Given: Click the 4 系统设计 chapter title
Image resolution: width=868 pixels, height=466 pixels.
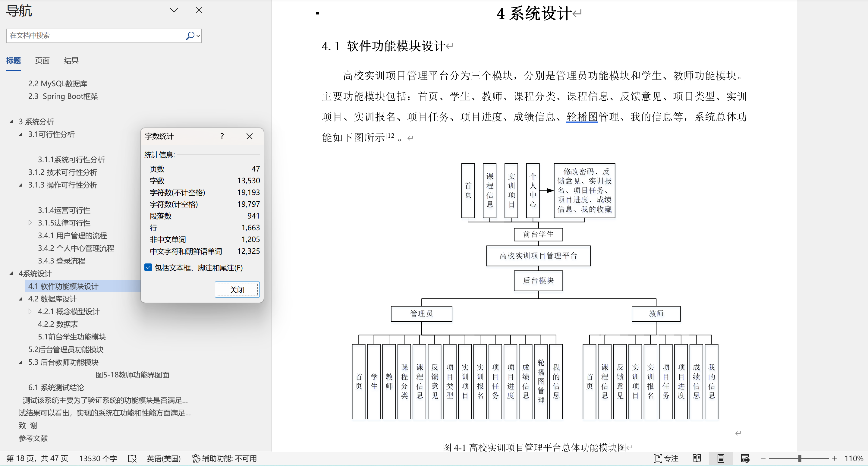Looking at the screenshot, I should [534, 14].
